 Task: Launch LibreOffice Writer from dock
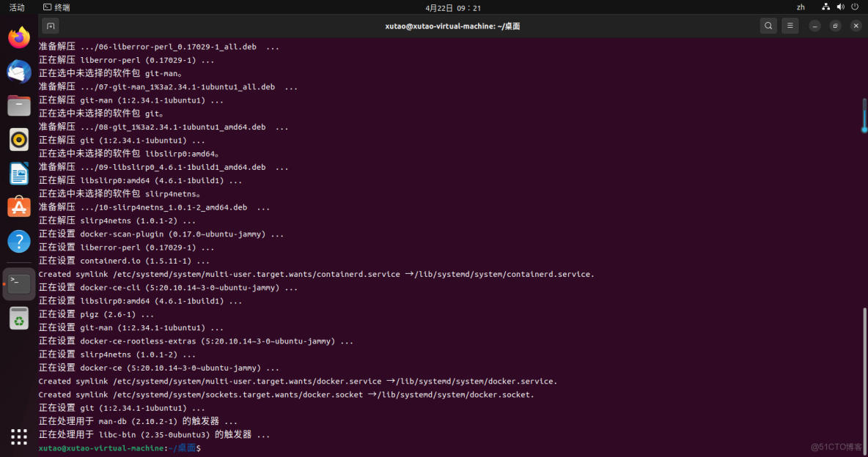tap(19, 174)
